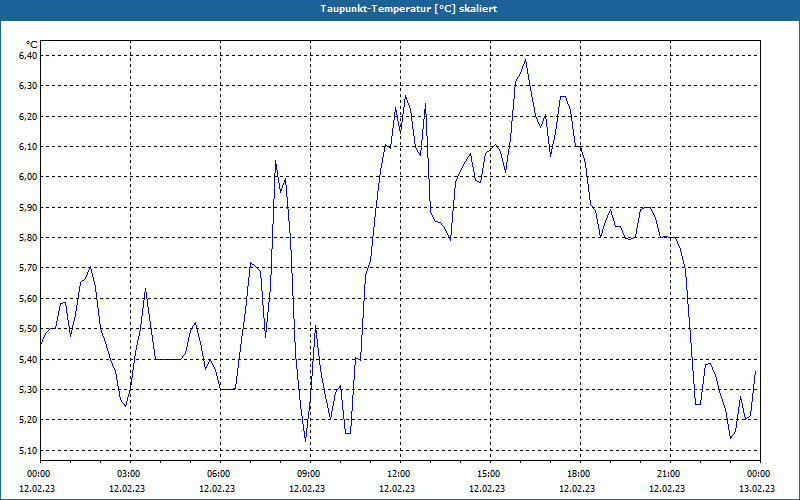Click the 12.02.23 date under 09:00
Viewport: 800px width, 500px height.
(307, 489)
